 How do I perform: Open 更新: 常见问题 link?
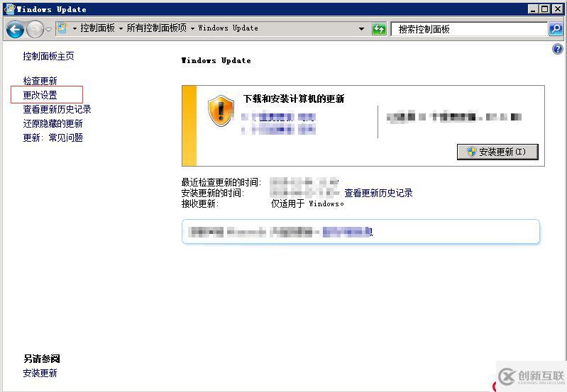tap(53, 138)
